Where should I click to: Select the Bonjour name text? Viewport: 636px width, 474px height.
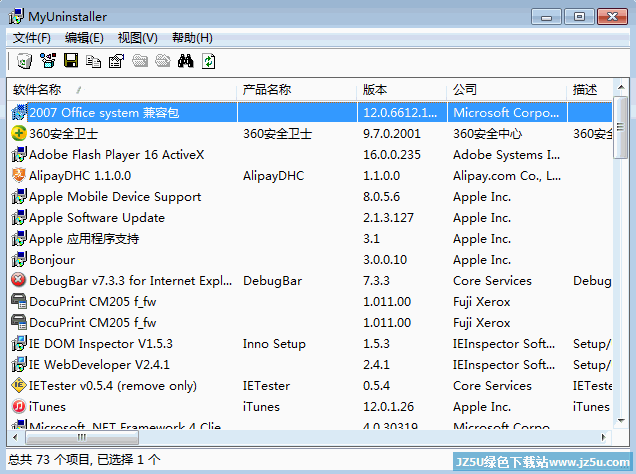[52, 260]
